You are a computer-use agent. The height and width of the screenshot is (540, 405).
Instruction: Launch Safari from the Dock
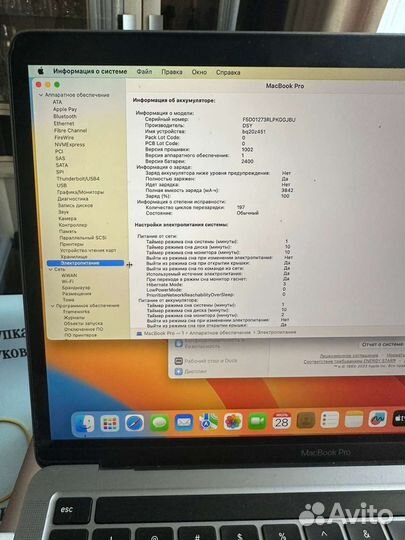134,423
